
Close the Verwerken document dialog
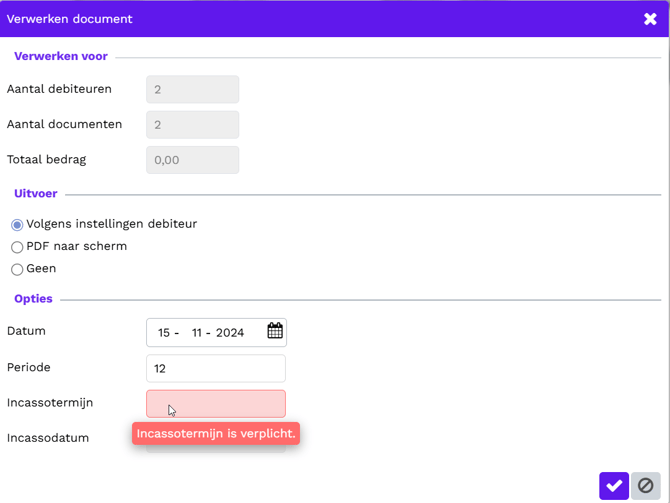(650, 19)
